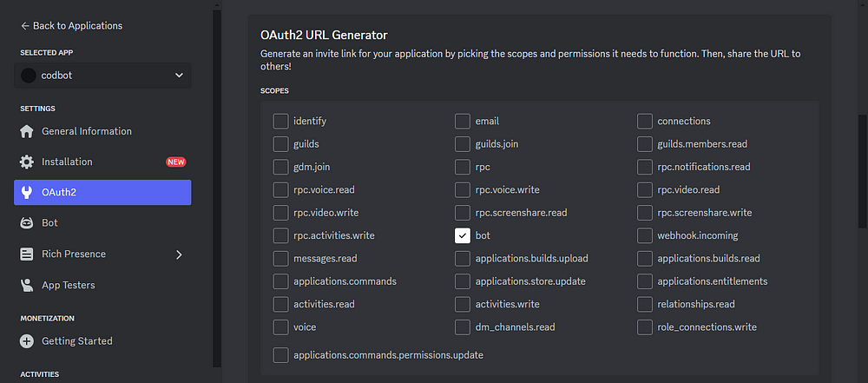Image resolution: width=868 pixels, height=383 pixels.
Task: Click the codbot app avatar circle
Action: pyautogui.click(x=29, y=76)
